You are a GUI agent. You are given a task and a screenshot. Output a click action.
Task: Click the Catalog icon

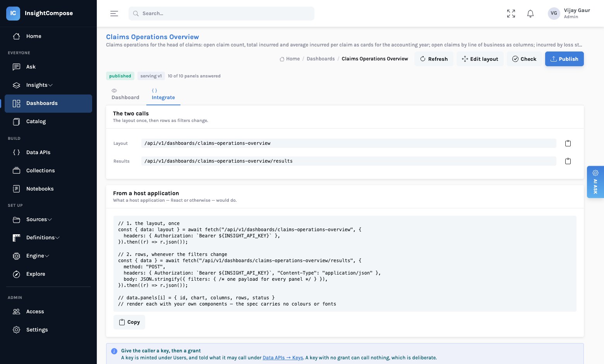(x=16, y=122)
